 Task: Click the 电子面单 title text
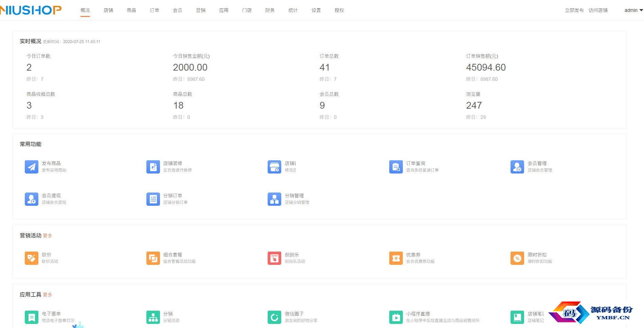(51, 314)
